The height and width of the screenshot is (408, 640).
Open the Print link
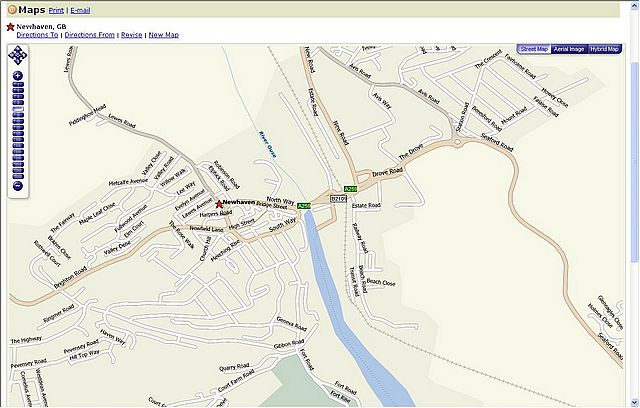pyautogui.click(x=57, y=9)
